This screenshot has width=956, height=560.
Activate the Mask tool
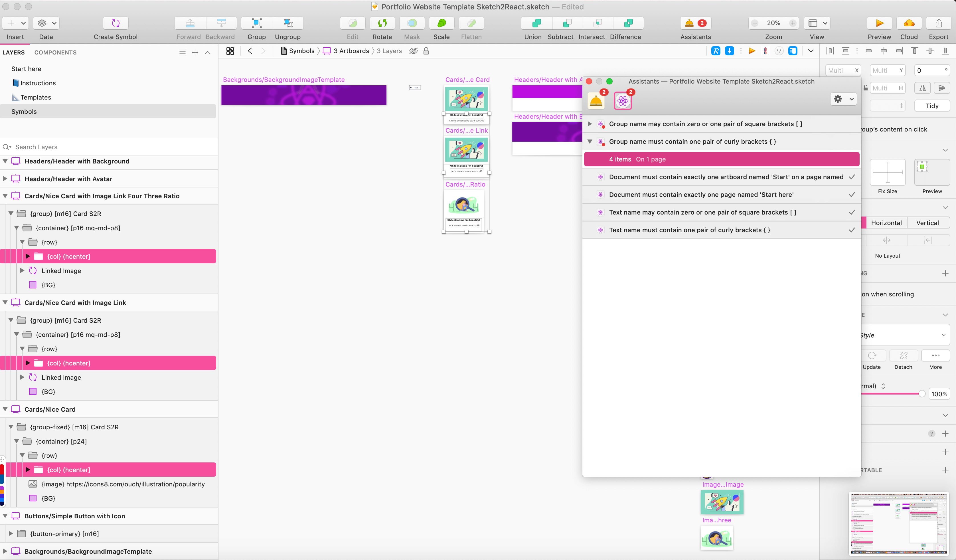click(412, 23)
